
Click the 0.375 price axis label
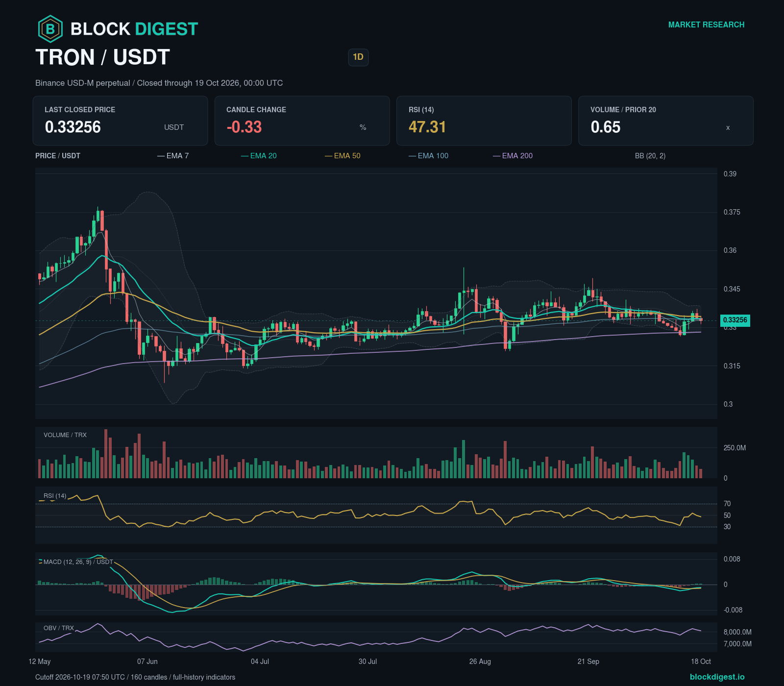pyautogui.click(x=732, y=212)
